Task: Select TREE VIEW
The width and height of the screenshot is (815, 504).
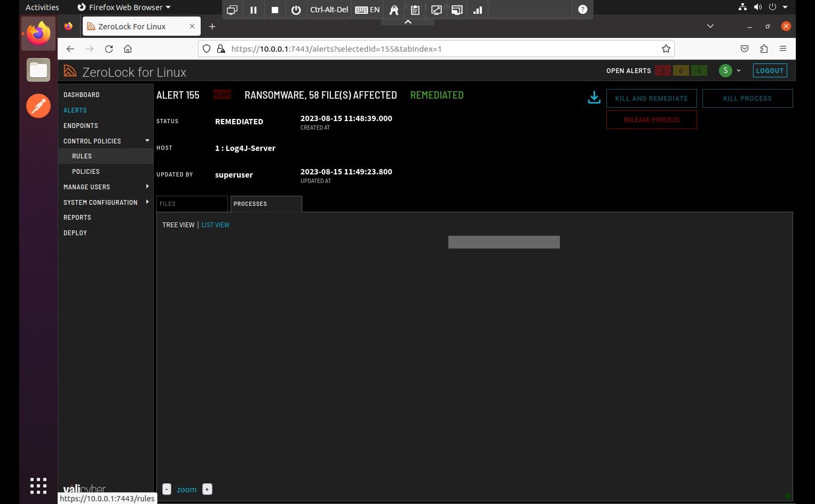Action: (x=178, y=225)
